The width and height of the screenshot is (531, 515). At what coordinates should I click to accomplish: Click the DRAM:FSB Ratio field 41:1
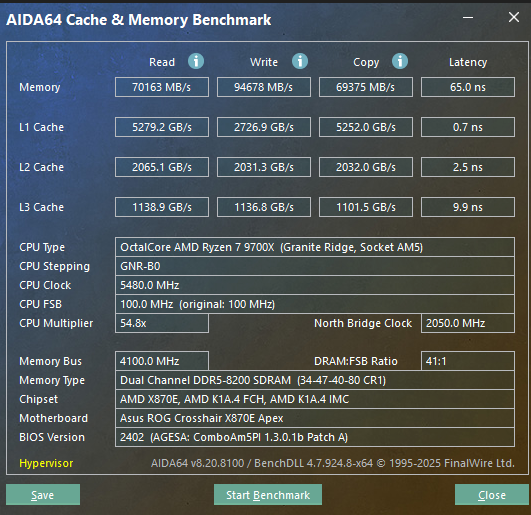click(x=468, y=361)
